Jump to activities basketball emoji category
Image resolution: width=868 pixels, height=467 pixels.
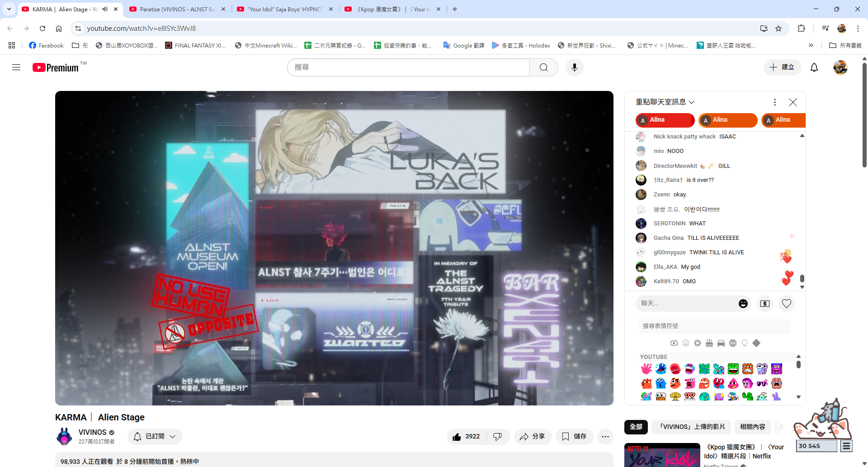(733, 343)
